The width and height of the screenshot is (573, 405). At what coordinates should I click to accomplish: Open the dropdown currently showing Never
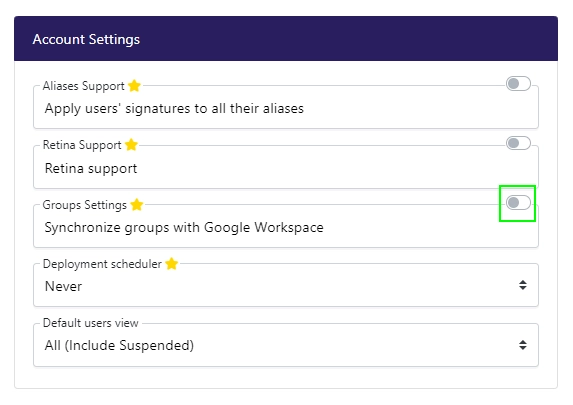(286, 285)
